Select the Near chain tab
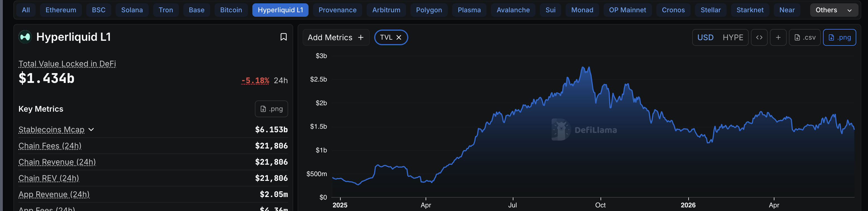The width and height of the screenshot is (868, 211). tap(787, 10)
